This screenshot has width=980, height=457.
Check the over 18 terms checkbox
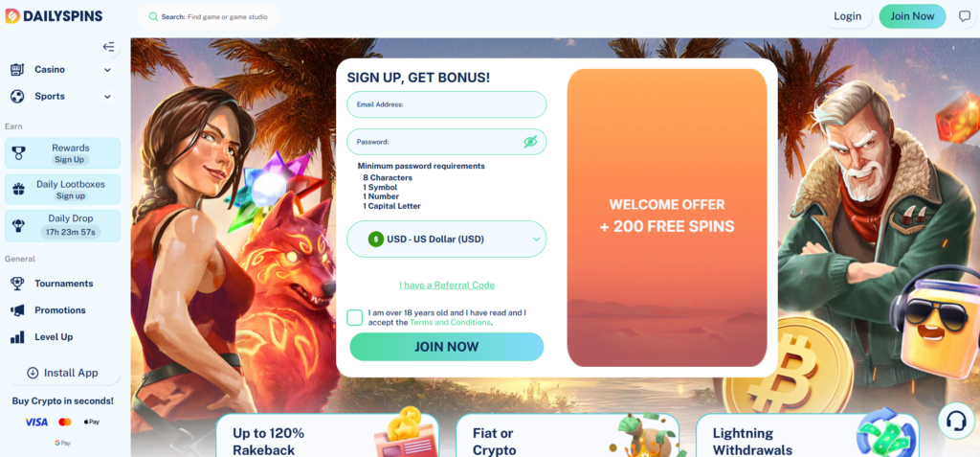coord(354,317)
